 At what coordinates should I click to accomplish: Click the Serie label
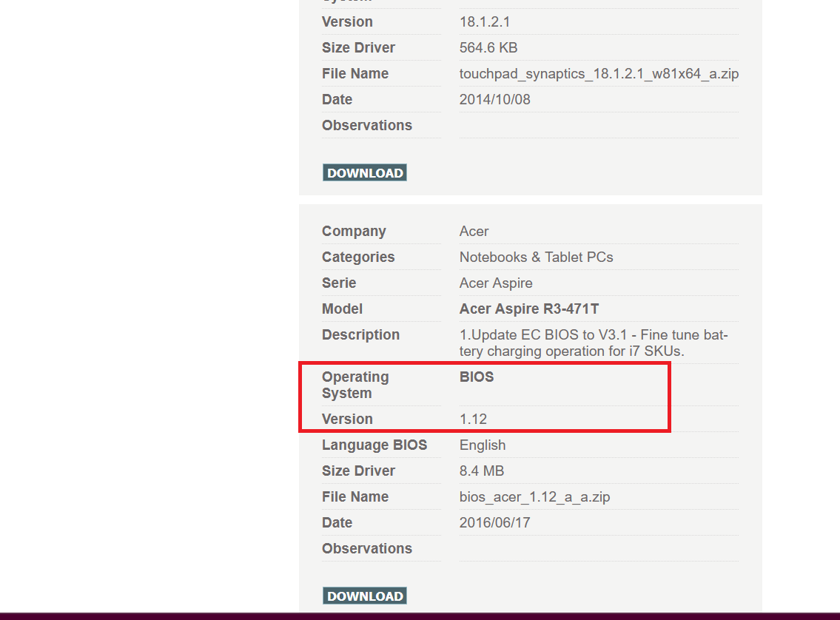click(338, 283)
